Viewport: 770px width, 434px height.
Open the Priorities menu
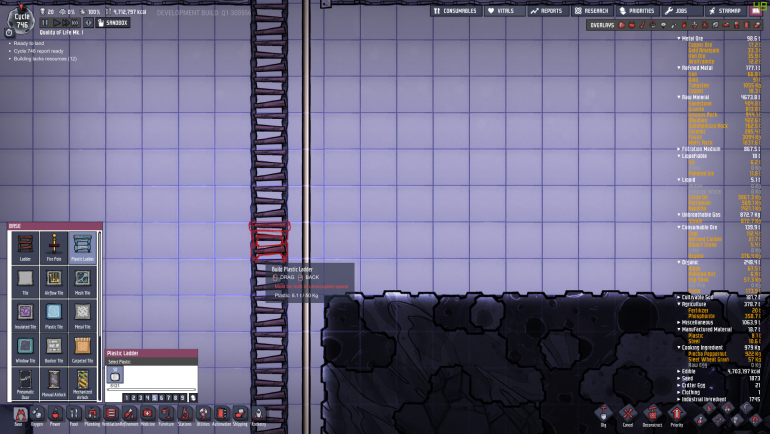pos(637,10)
